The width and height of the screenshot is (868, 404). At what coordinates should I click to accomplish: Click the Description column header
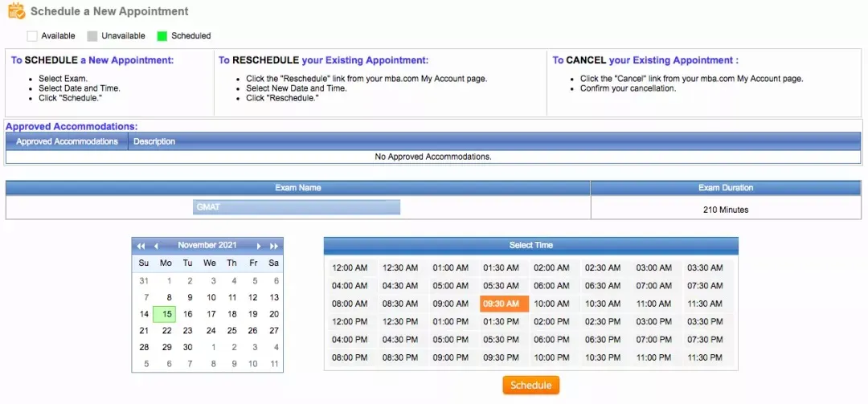coord(154,141)
